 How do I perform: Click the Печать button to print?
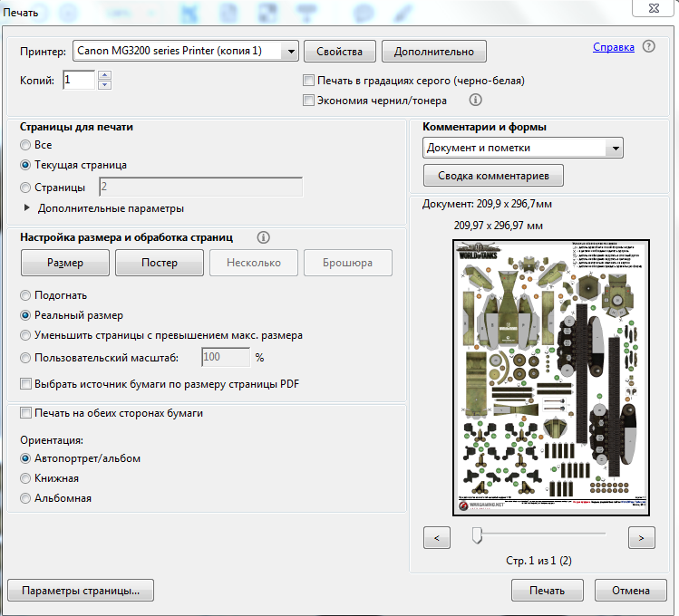tap(547, 591)
